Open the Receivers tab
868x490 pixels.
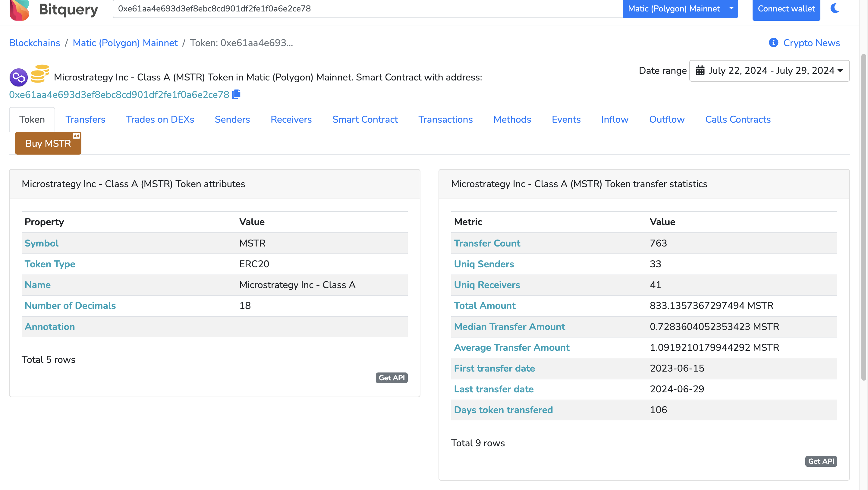click(291, 119)
